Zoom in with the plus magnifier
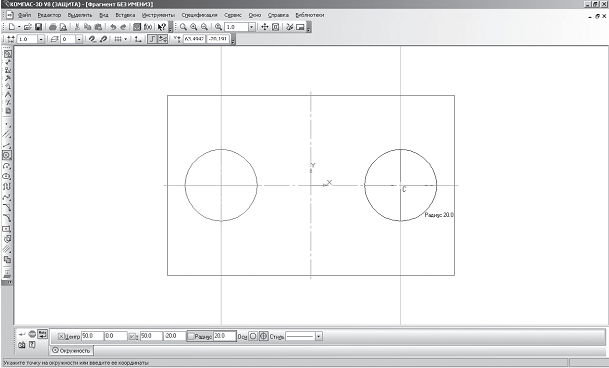 coord(193,27)
